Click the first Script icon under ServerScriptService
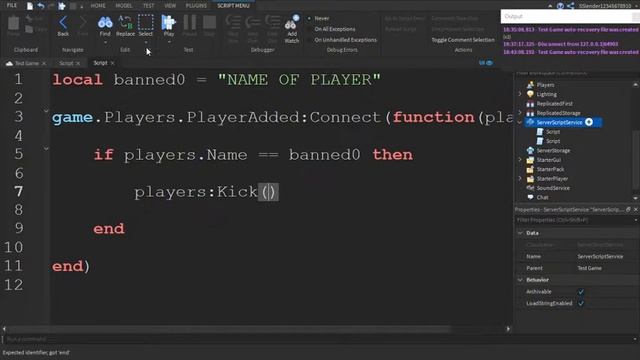Image resolution: width=640 pixels, height=360 pixels. coord(540,132)
